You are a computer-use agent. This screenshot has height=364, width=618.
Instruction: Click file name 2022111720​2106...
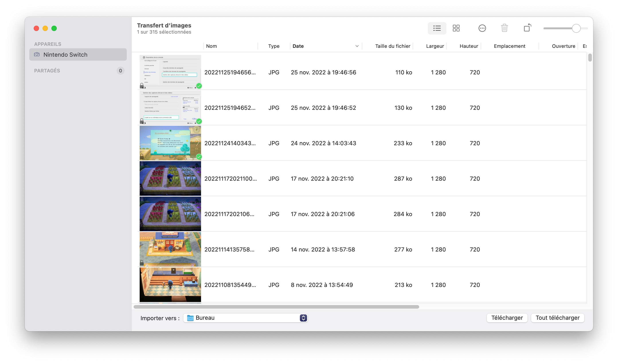pyautogui.click(x=229, y=214)
